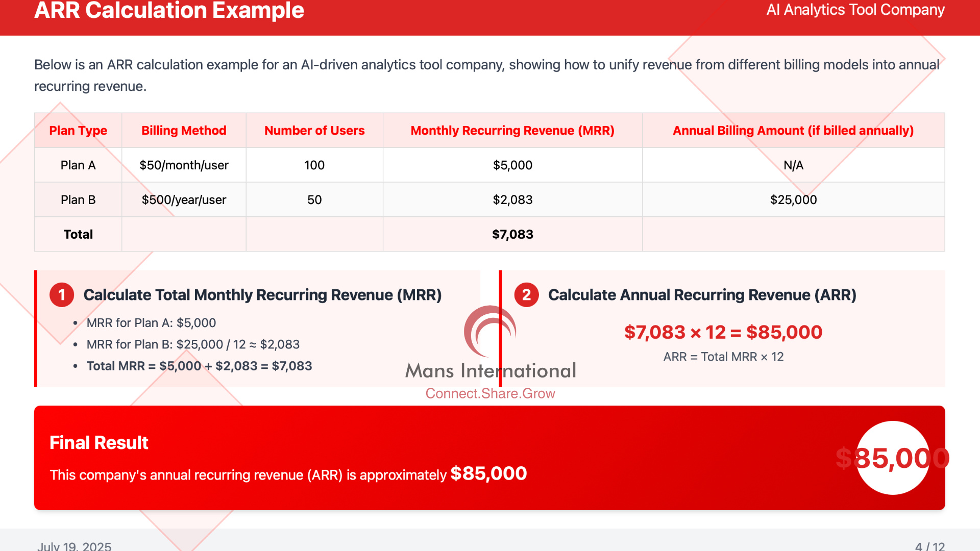Select the 'Billing Method' column header

pyautogui.click(x=184, y=131)
